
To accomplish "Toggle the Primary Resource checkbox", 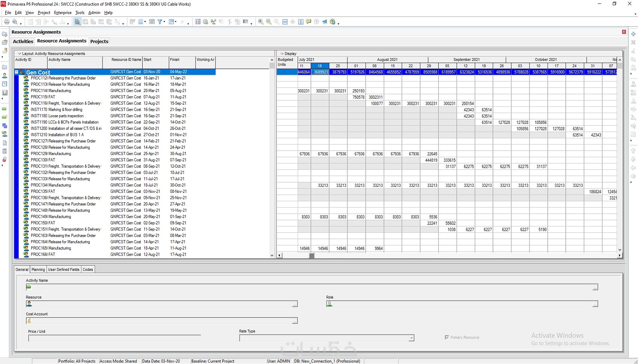I will coord(447,337).
